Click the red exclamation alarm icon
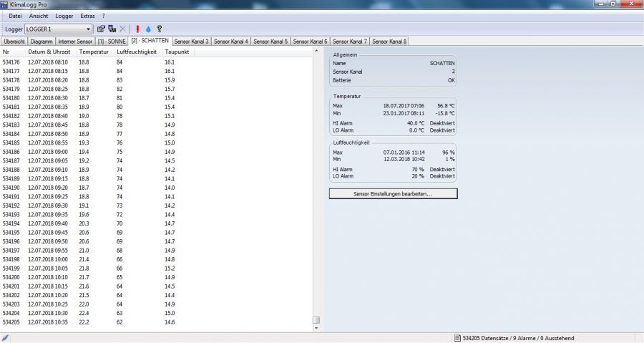 pyautogui.click(x=137, y=29)
